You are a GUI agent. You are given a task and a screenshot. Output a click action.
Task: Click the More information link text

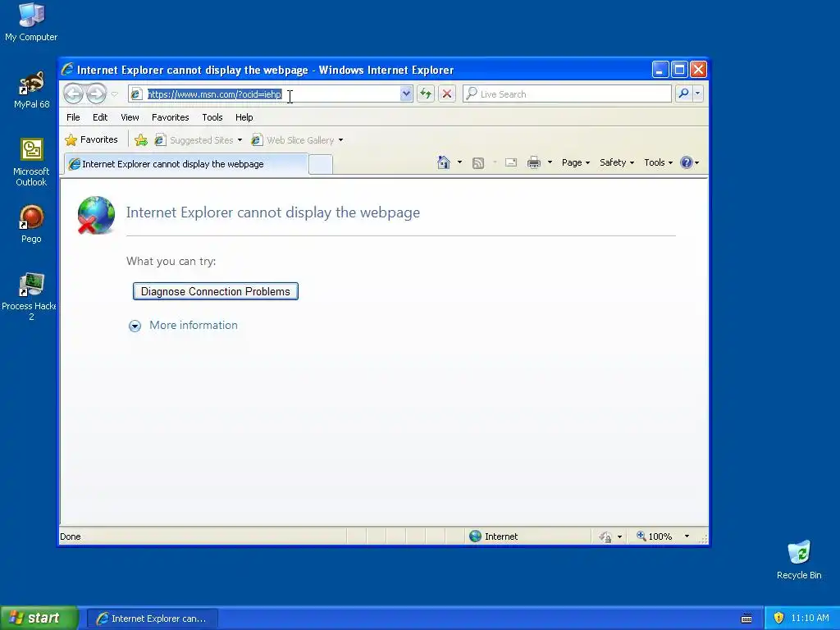[x=194, y=325]
